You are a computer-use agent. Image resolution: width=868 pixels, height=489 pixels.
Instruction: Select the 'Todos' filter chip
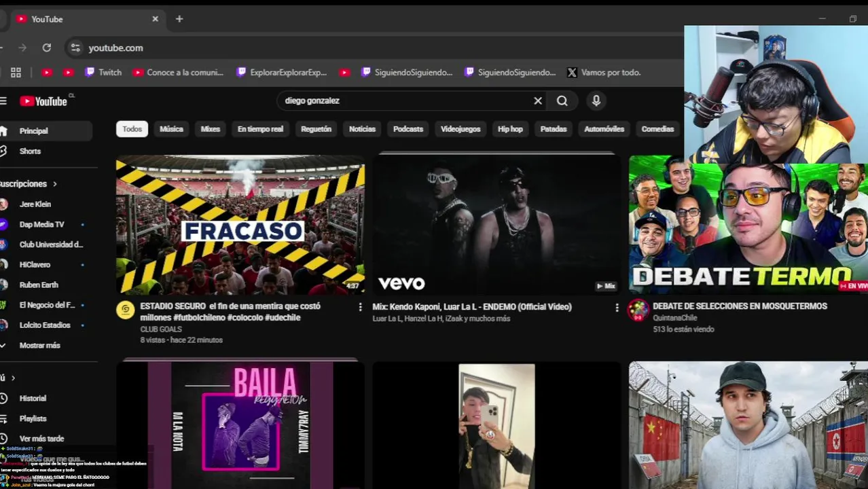click(x=132, y=129)
